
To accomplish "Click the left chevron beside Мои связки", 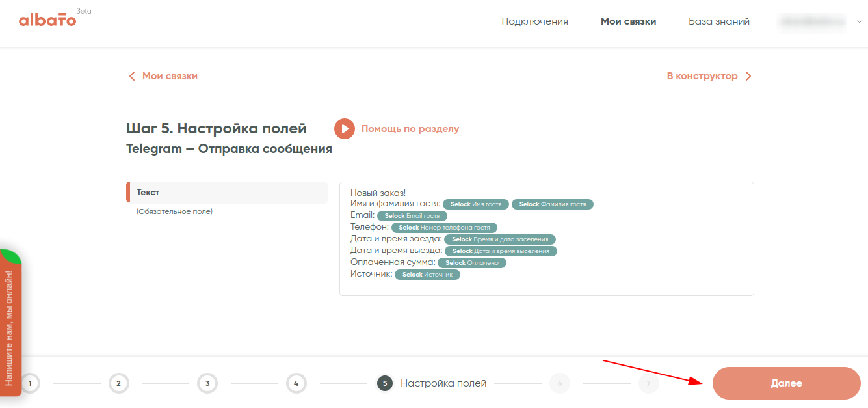I will tap(132, 76).
